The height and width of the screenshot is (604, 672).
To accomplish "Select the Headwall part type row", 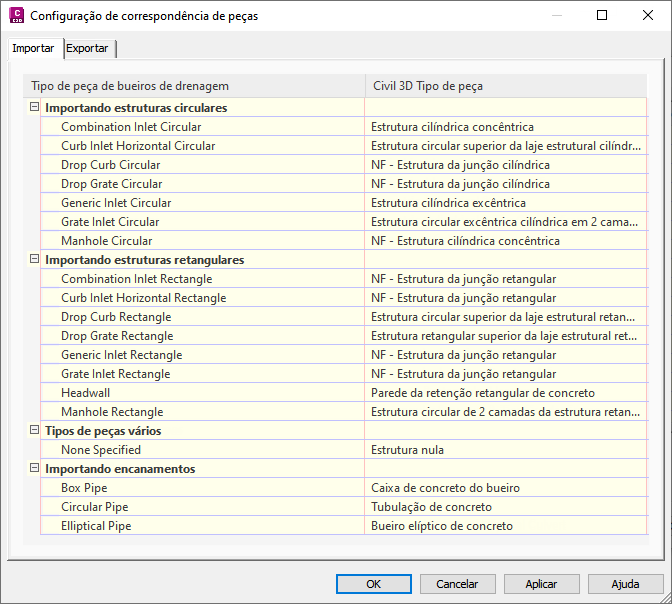I will coord(85,393).
